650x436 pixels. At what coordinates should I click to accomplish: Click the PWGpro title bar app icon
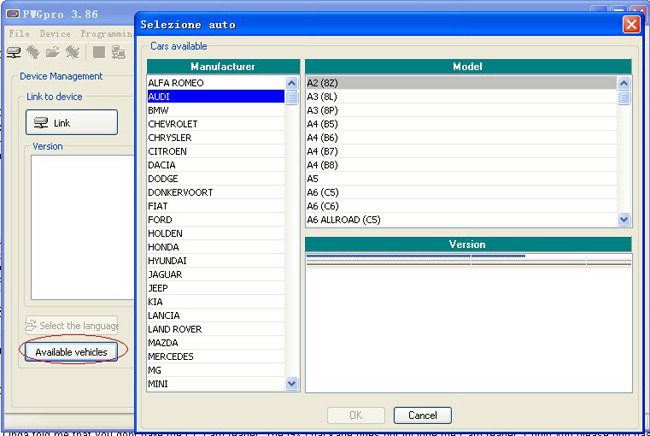pyautogui.click(x=13, y=14)
